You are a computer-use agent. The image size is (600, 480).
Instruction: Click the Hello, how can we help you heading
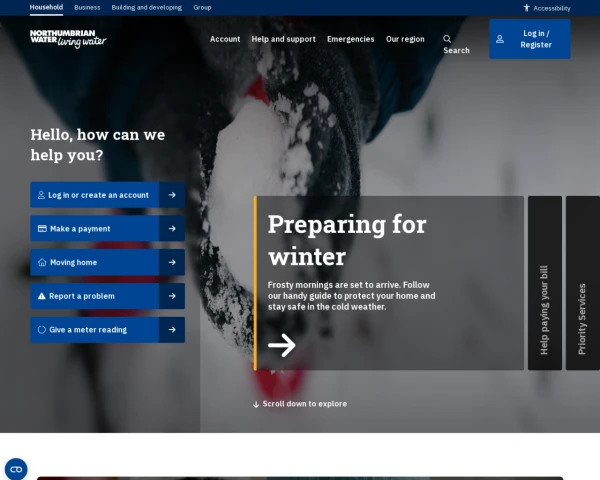tap(98, 145)
